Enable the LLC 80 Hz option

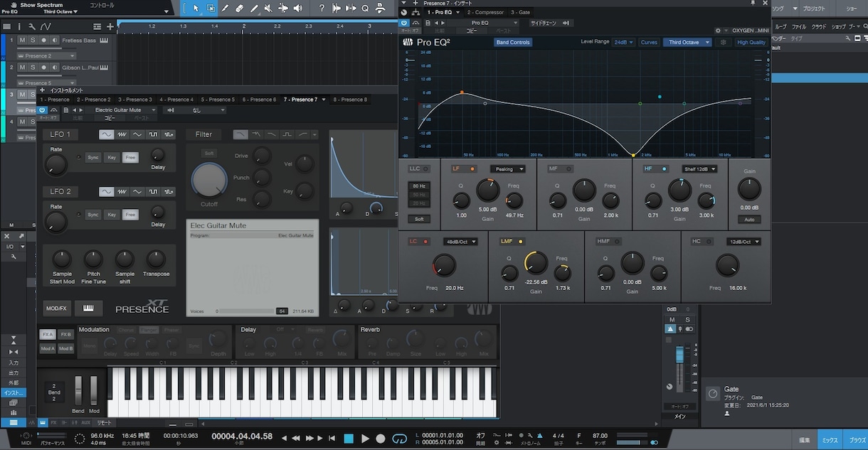pyautogui.click(x=418, y=186)
